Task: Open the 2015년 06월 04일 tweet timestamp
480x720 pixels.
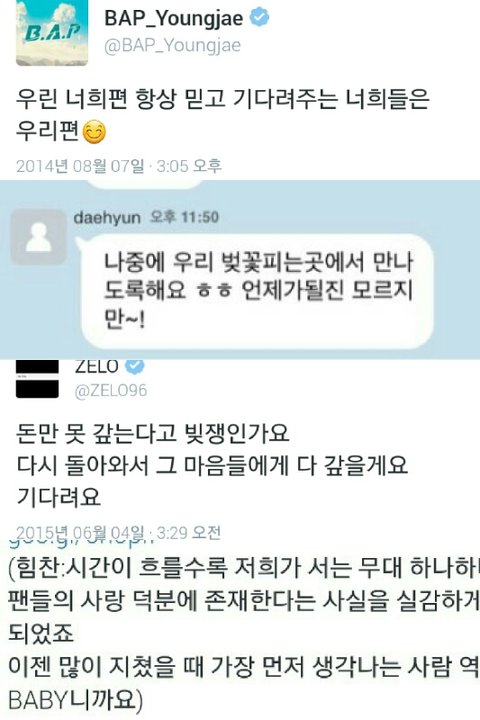Action: pos(119,533)
